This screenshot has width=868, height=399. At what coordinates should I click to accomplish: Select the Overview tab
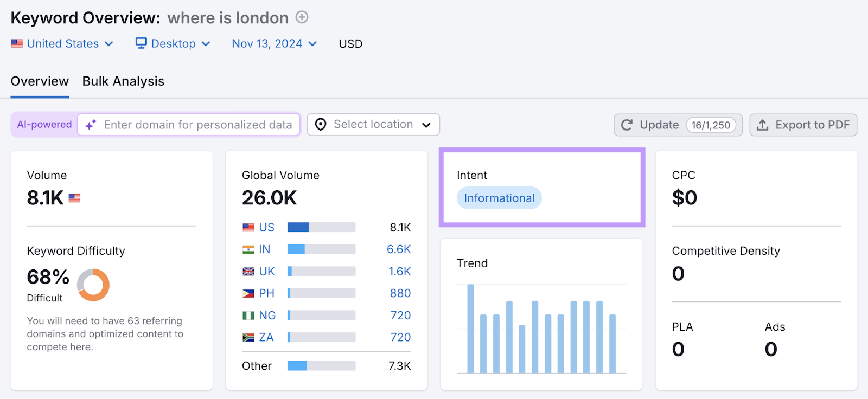coord(40,81)
